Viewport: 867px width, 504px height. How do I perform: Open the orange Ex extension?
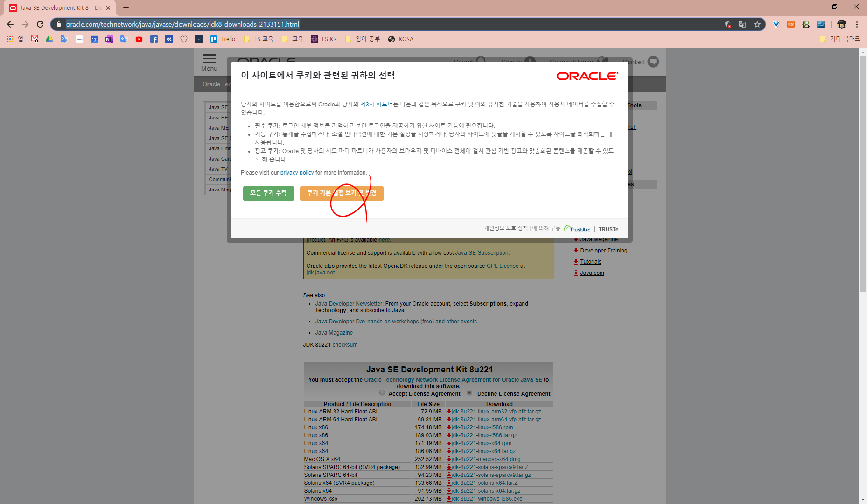coord(791,24)
